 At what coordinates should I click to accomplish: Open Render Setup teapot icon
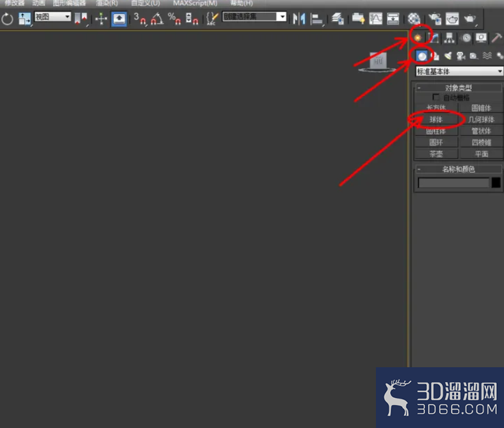pyautogui.click(x=435, y=19)
